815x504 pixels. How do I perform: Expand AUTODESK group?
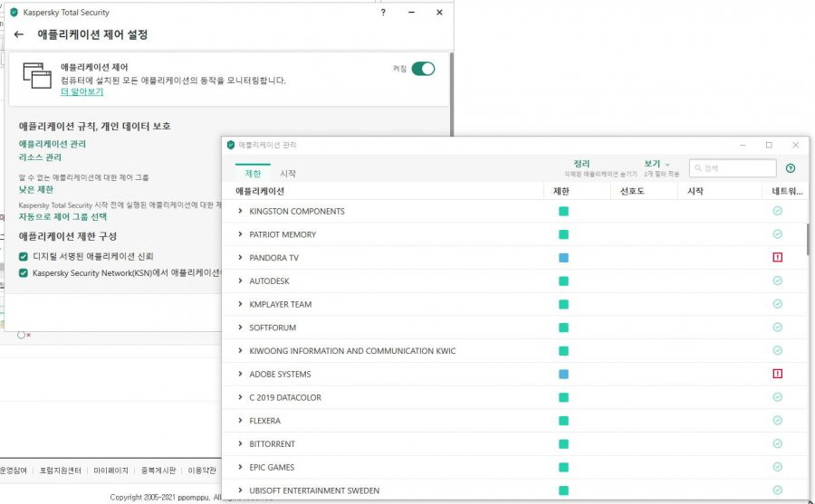[x=240, y=281]
